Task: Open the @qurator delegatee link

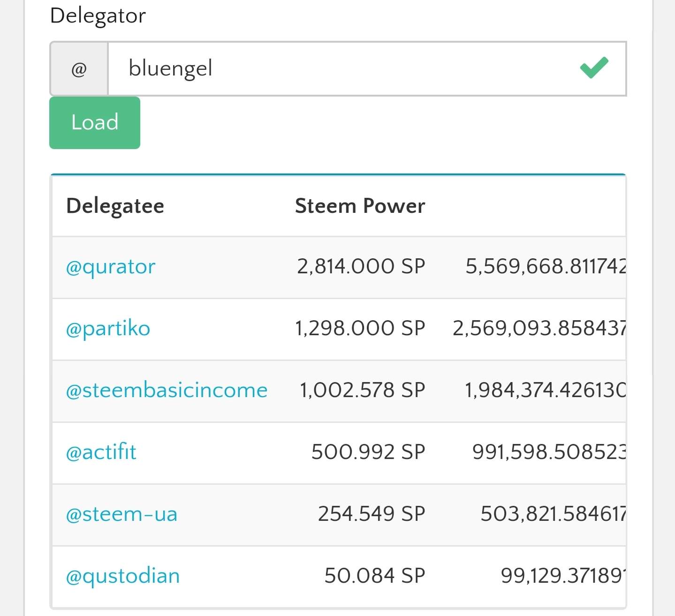Action: pyautogui.click(x=111, y=267)
